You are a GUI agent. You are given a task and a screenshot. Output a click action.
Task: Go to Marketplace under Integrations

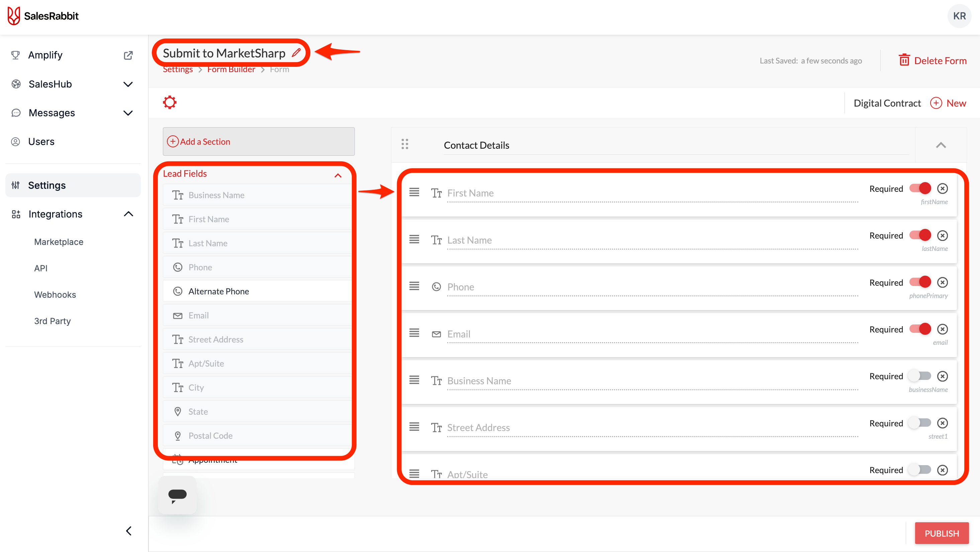pos(59,242)
